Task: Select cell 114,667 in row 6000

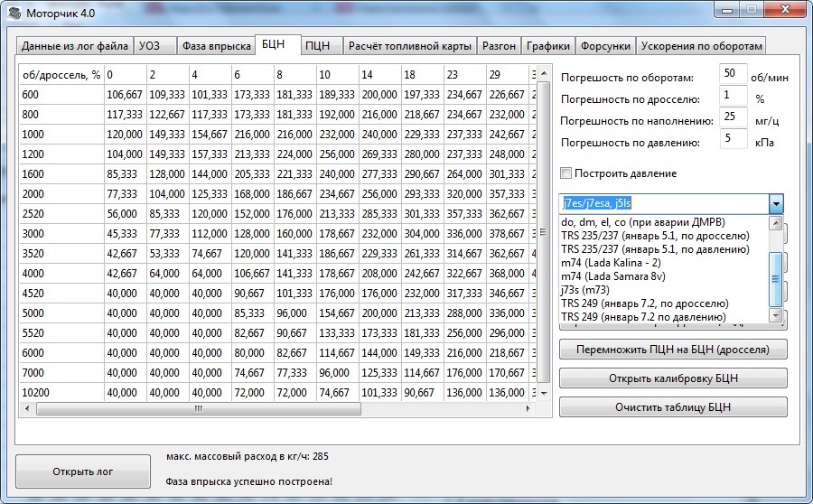Action: point(337,352)
